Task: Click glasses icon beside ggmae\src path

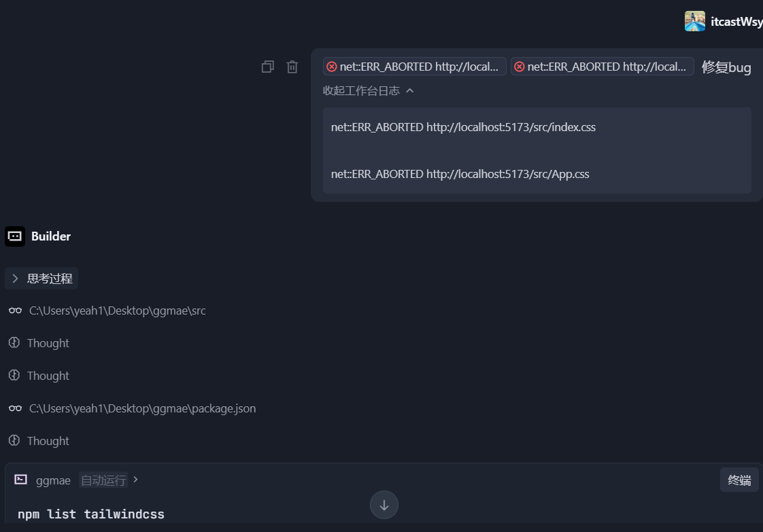Action: pos(15,311)
